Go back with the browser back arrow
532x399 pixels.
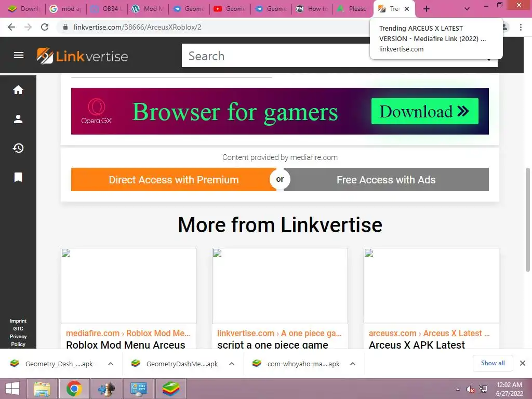tap(11, 27)
